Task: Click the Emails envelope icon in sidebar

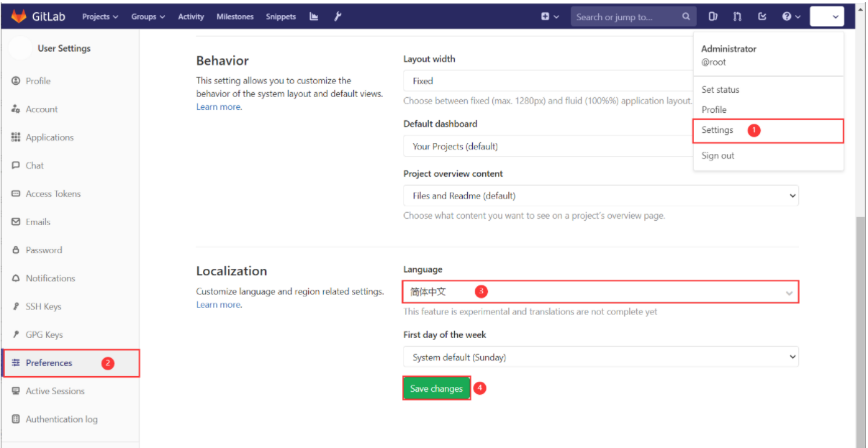Action: 16,221
